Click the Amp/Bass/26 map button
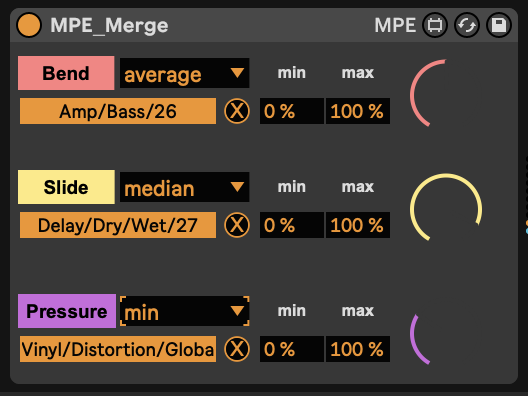 118,111
